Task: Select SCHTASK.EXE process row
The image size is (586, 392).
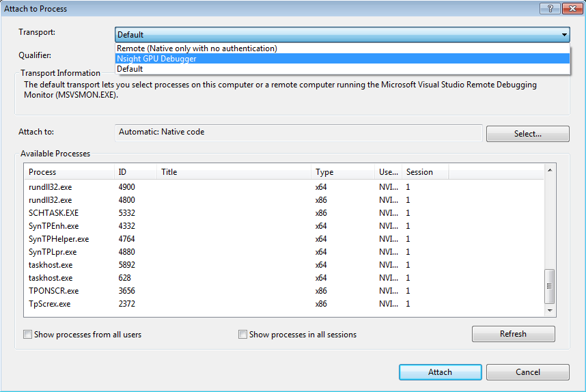Action: [x=284, y=213]
